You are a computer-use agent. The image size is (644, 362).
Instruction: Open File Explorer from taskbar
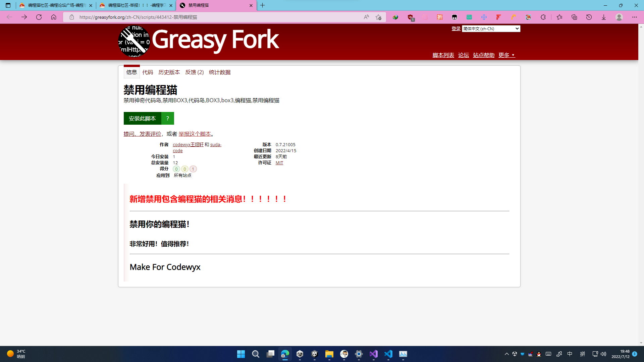coord(329,354)
